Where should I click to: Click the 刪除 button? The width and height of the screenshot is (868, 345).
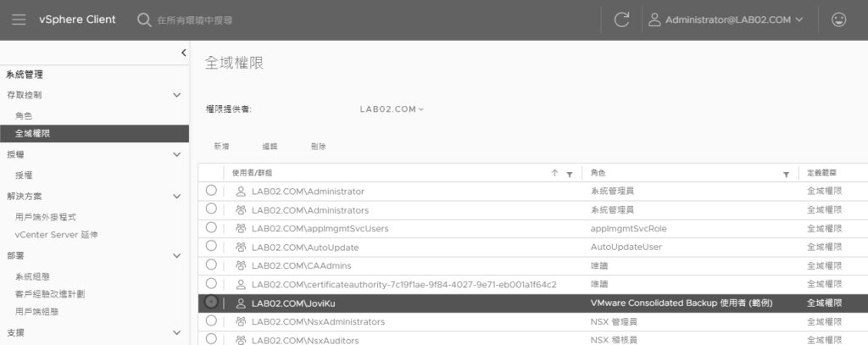(319, 147)
